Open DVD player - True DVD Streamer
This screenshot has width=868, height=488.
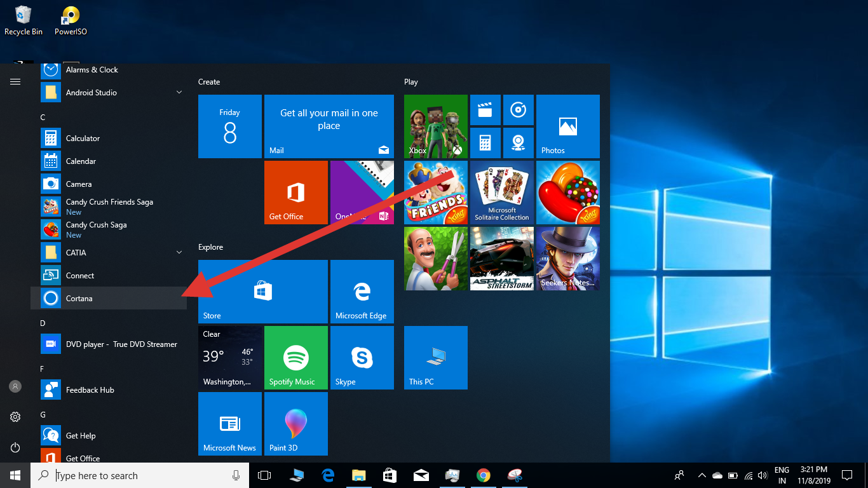(108, 344)
